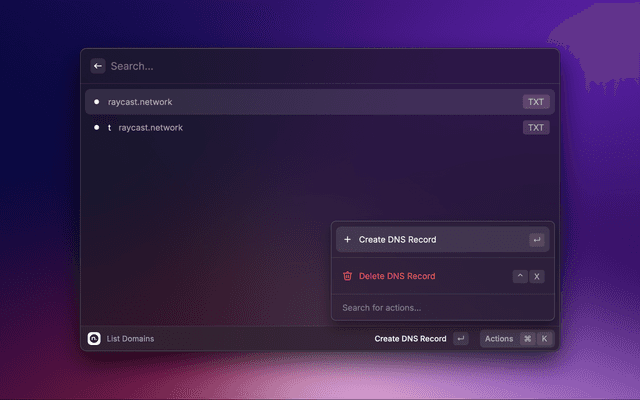Click the TXT badge on the second record
Viewport: 640px width, 400px height.
pyautogui.click(x=536, y=128)
